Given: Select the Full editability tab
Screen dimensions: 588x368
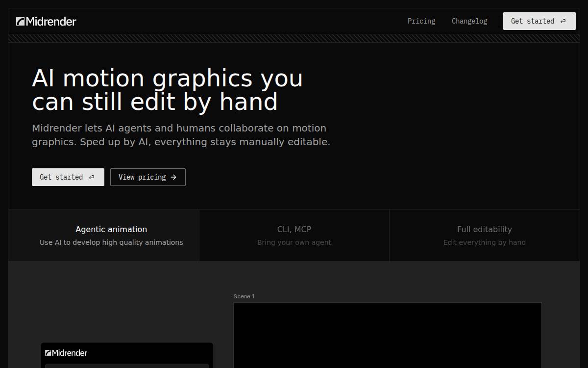Looking at the screenshot, I should click(484, 236).
